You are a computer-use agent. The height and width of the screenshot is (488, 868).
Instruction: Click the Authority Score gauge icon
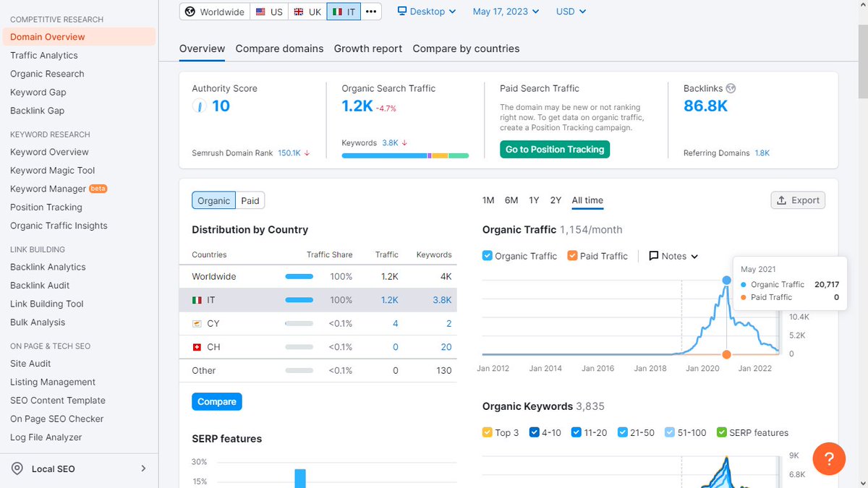point(199,106)
